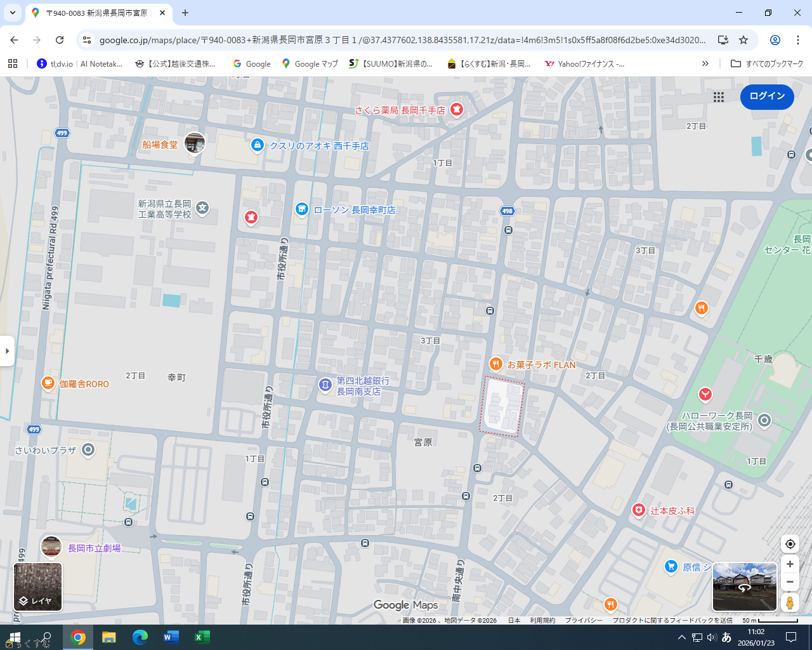Click the my location target icon
Viewport: 812px width, 650px height.
pos(790,544)
